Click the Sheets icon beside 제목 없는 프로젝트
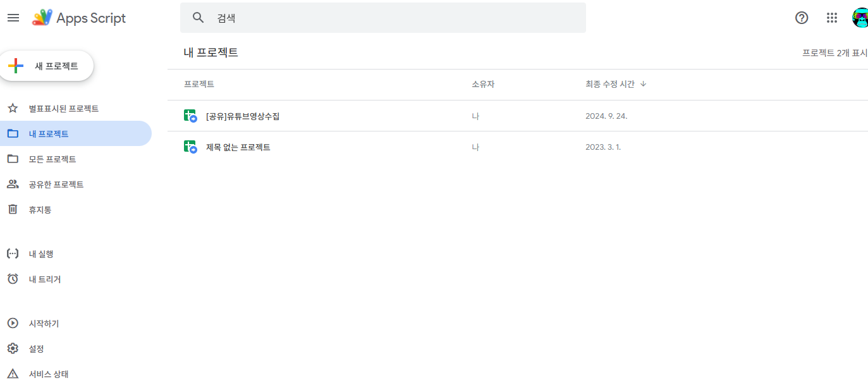 190,146
